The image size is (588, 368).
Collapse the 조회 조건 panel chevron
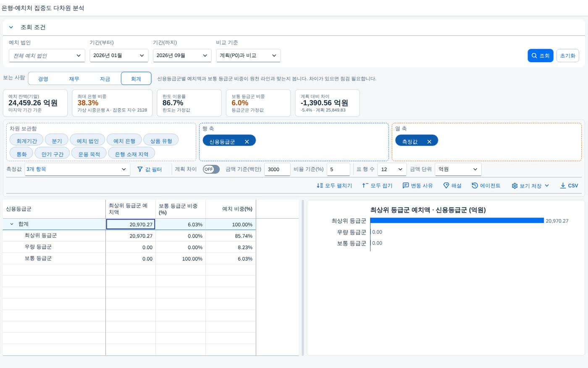pyautogui.click(x=11, y=27)
